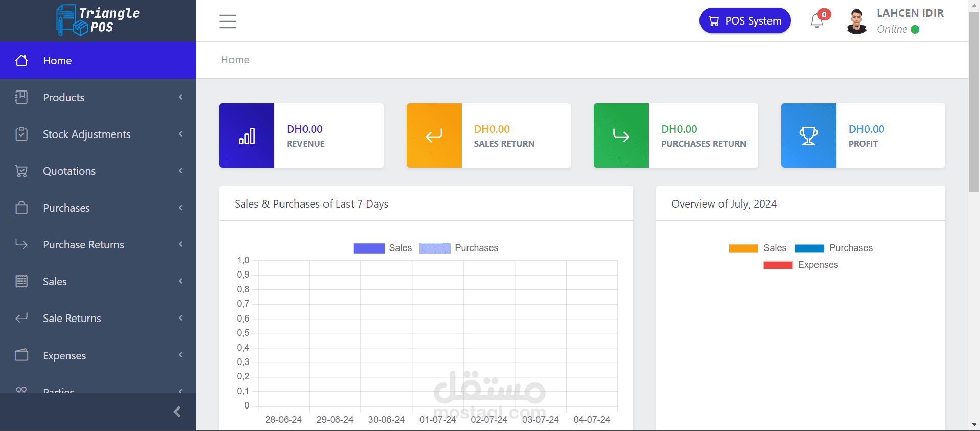Click the Revenue bar chart icon
The width and height of the screenshot is (980, 431).
point(247,135)
